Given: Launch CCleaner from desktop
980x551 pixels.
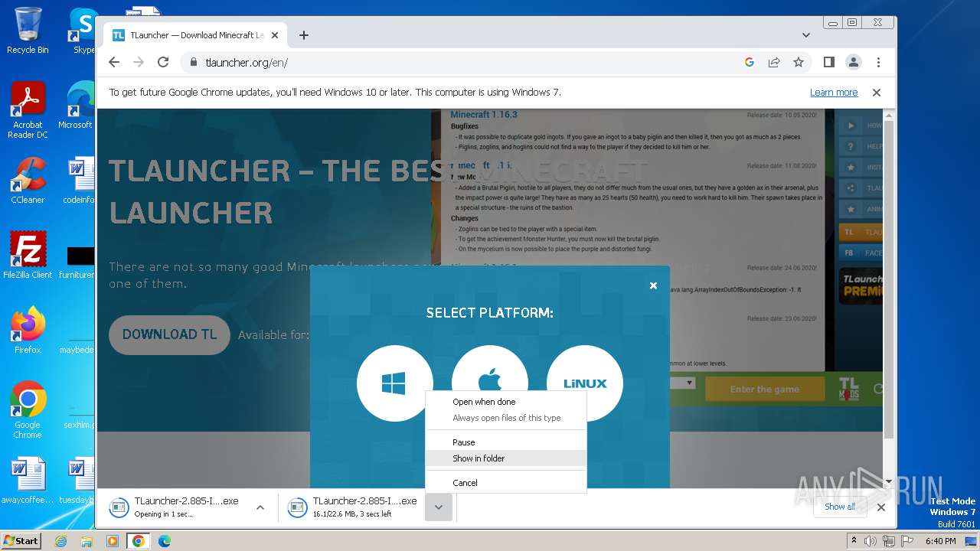Looking at the screenshot, I should pos(28,181).
